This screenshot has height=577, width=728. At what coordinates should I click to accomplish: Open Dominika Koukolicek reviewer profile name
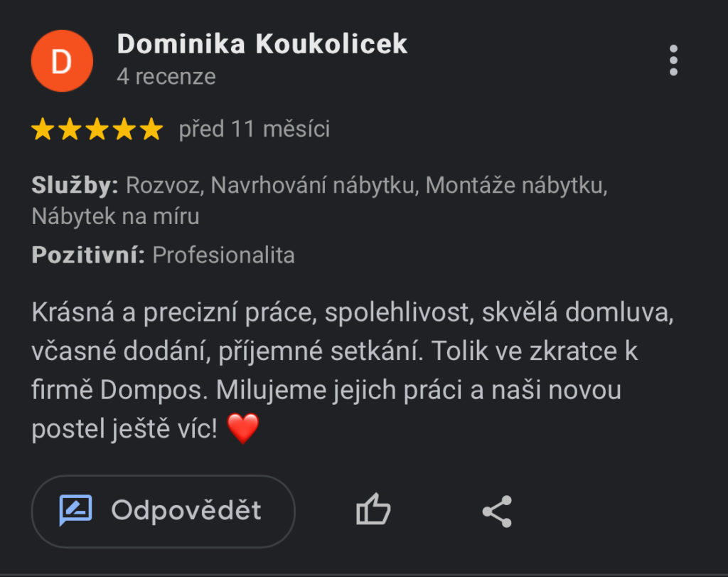262,44
